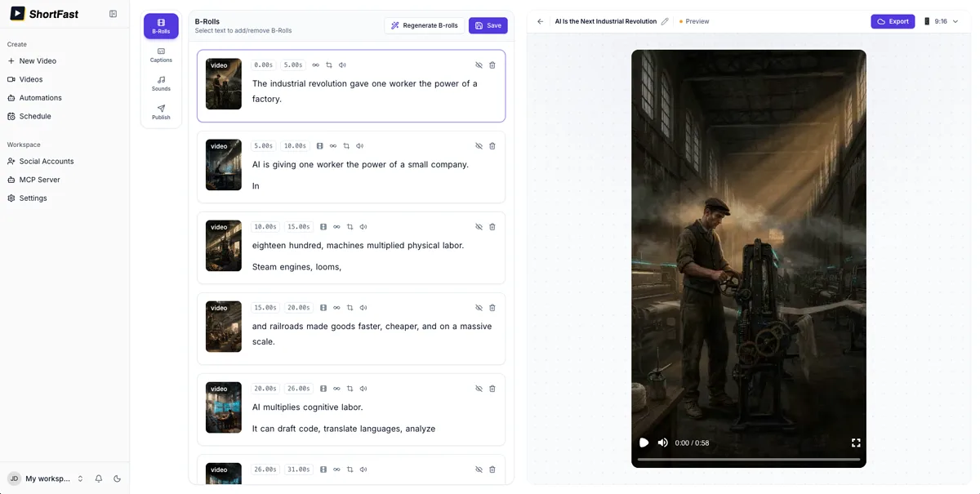Click film icon on the 15.00s clip
980x494 pixels.
point(323,308)
